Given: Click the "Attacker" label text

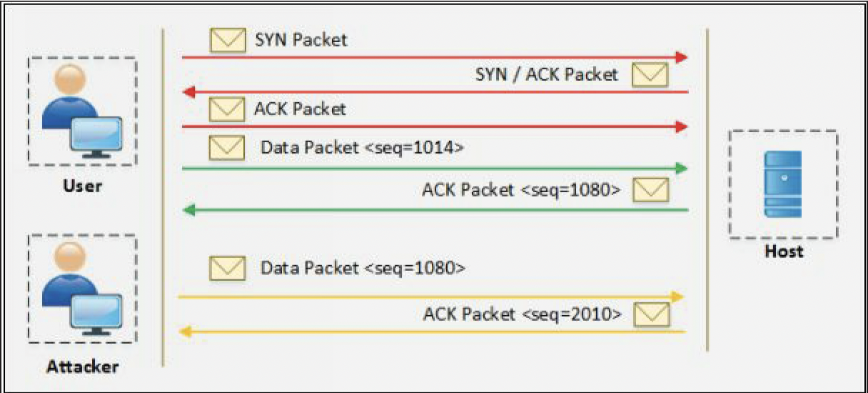Looking at the screenshot, I should tap(83, 368).
